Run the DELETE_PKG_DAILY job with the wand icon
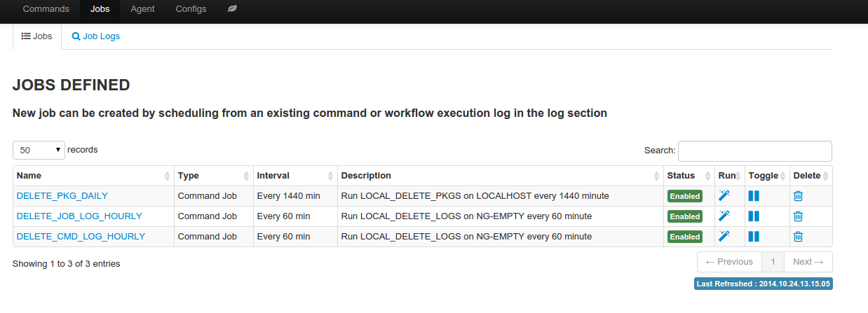 (724, 196)
